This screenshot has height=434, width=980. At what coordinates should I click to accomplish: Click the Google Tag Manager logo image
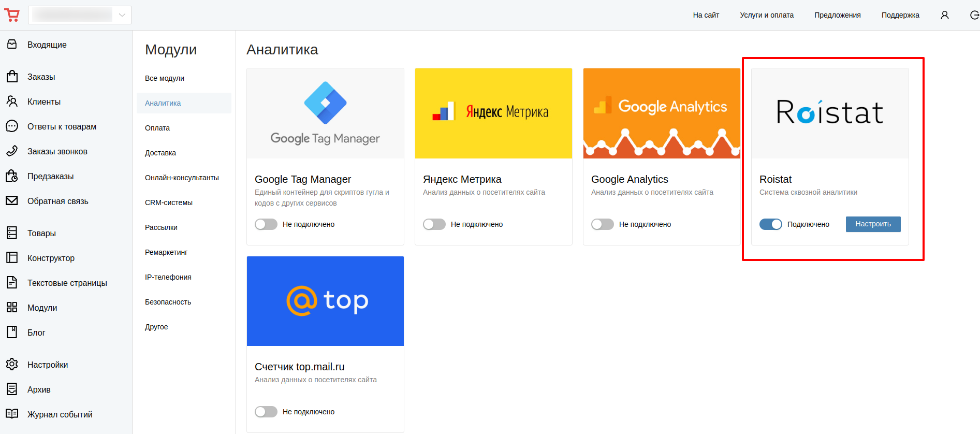(x=325, y=113)
